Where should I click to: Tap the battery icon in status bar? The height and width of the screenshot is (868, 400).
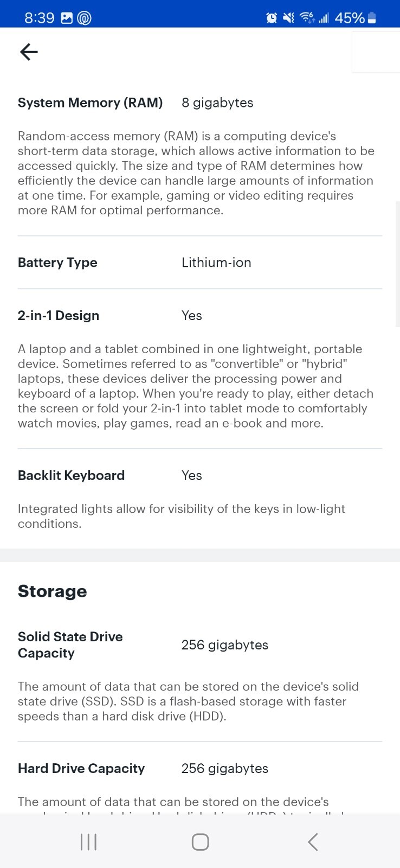[x=372, y=18]
